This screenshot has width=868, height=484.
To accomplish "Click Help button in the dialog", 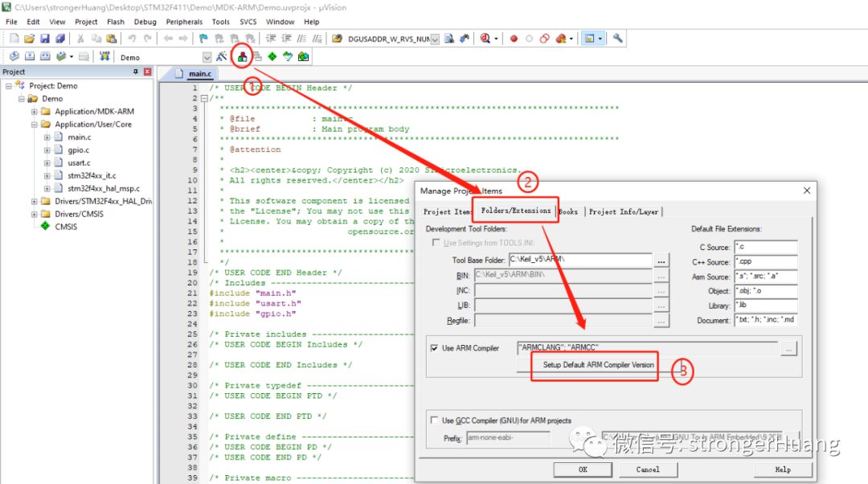I will (x=783, y=469).
